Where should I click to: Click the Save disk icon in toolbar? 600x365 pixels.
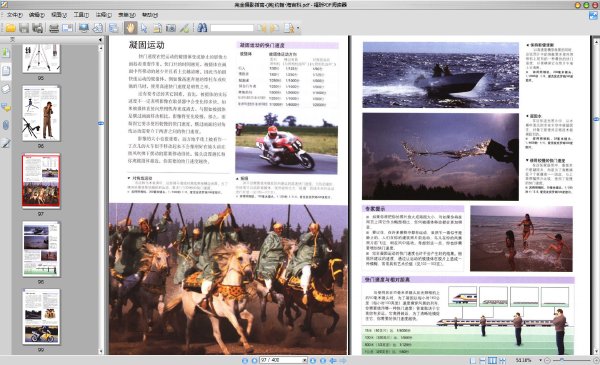coord(24,28)
